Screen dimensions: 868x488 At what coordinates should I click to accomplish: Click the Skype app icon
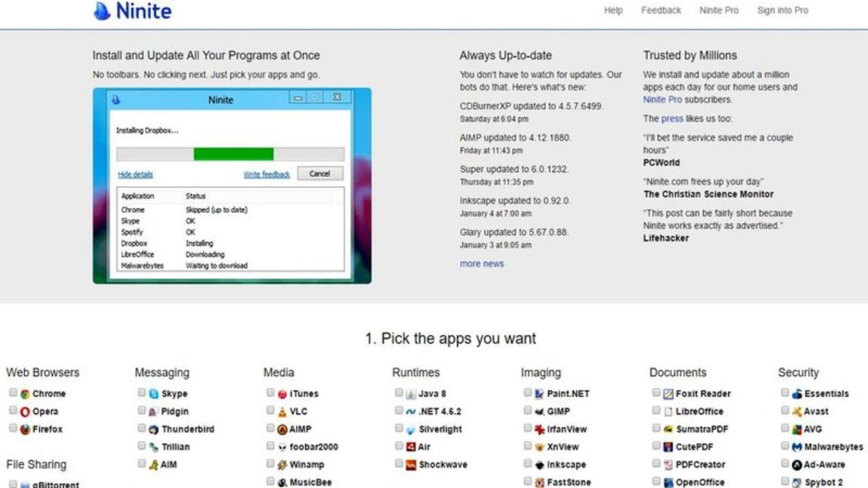(x=153, y=394)
